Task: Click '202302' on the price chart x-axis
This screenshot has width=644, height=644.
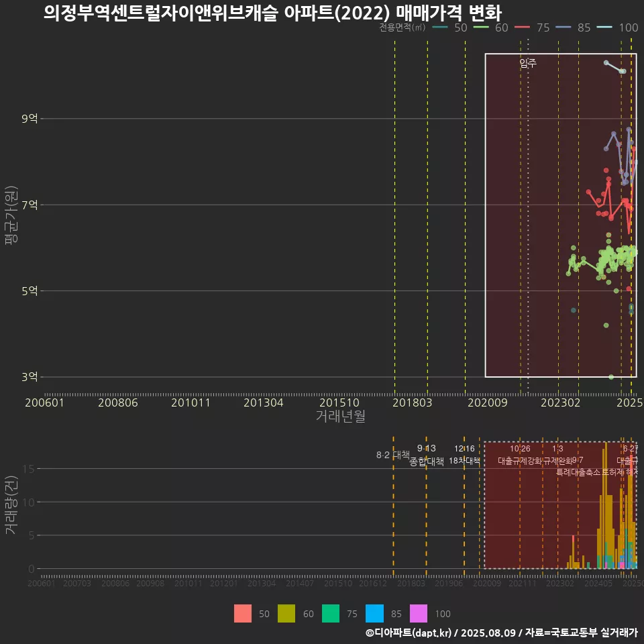Action: coord(561,402)
